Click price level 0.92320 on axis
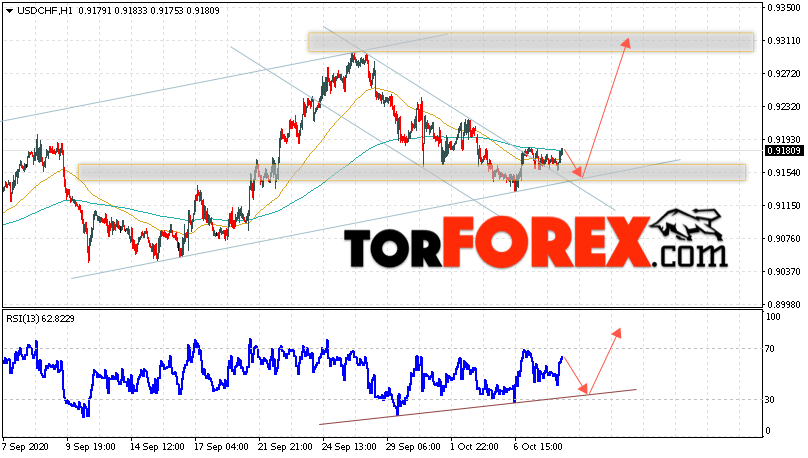This screenshot has height=458, width=808. [x=784, y=107]
